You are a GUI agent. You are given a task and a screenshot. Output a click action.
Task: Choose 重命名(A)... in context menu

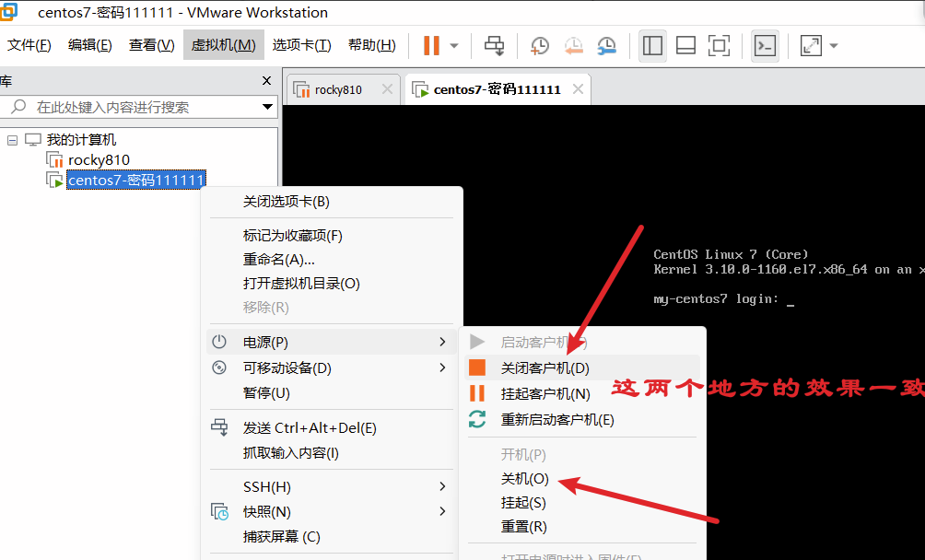click(x=332, y=260)
